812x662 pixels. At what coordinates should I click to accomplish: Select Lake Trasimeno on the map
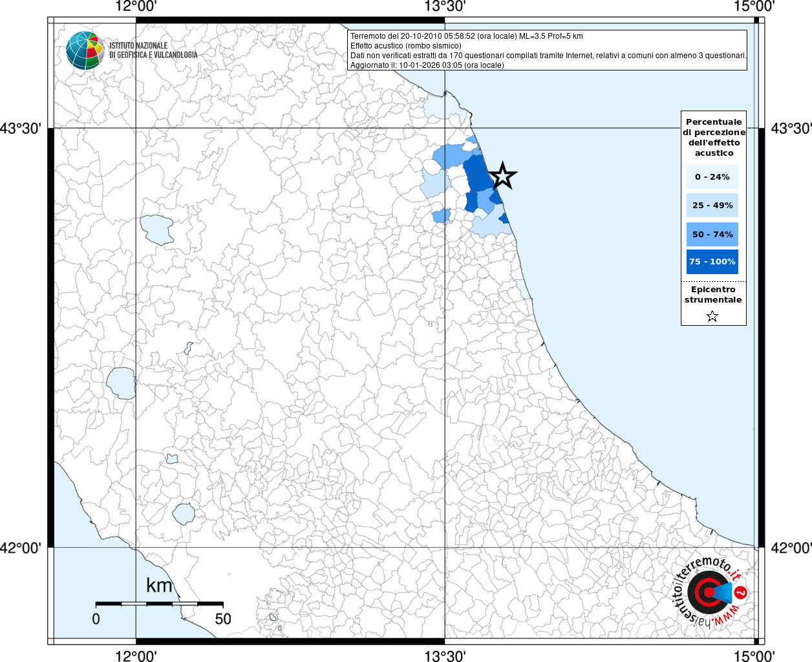tap(157, 230)
